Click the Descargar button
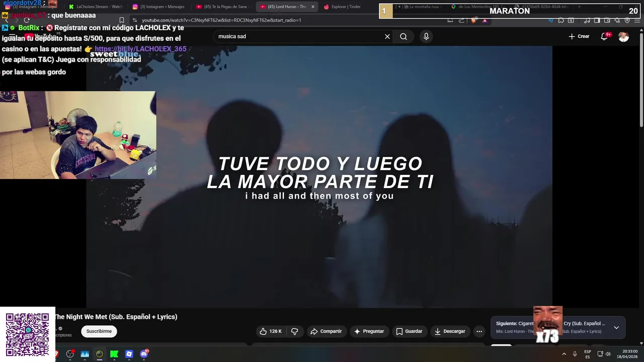This screenshot has height=362, width=644. (450, 331)
